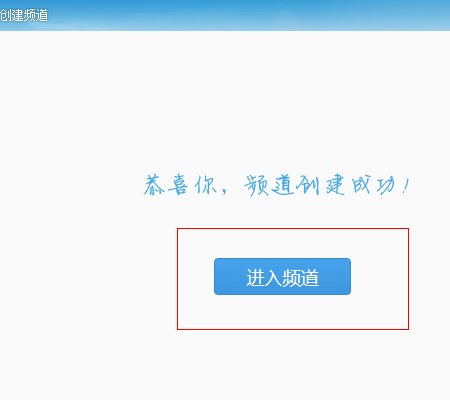The height and width of the screenshot is (400, 450).
Task: Click the handwritten 创建 characters in the message
Action: [320, 184]
